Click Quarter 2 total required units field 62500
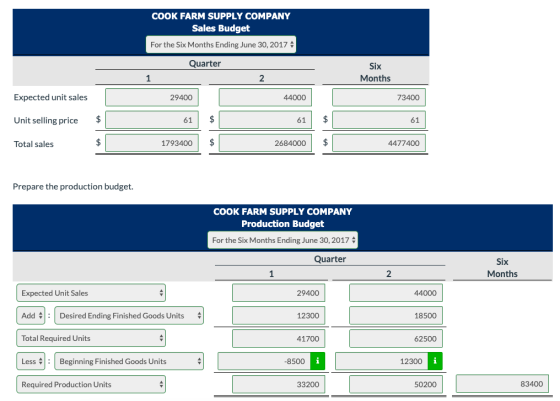Viewport: 560px width, 401px height. coord(396,339)
